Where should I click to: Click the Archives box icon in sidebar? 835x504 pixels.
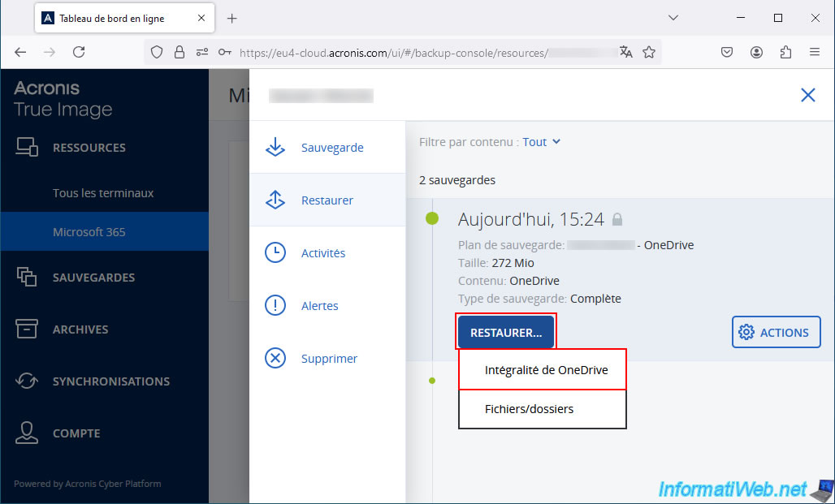click(x=26, y=329)
